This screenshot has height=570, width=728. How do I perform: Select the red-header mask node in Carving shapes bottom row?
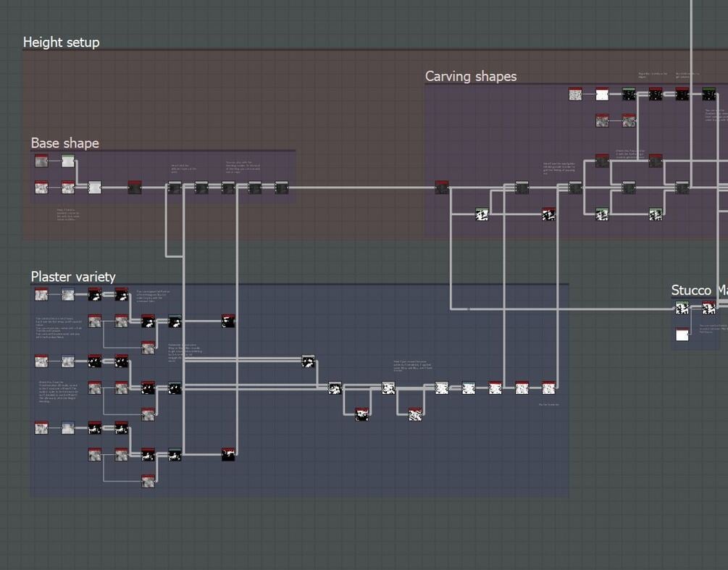tap(548, 214)
